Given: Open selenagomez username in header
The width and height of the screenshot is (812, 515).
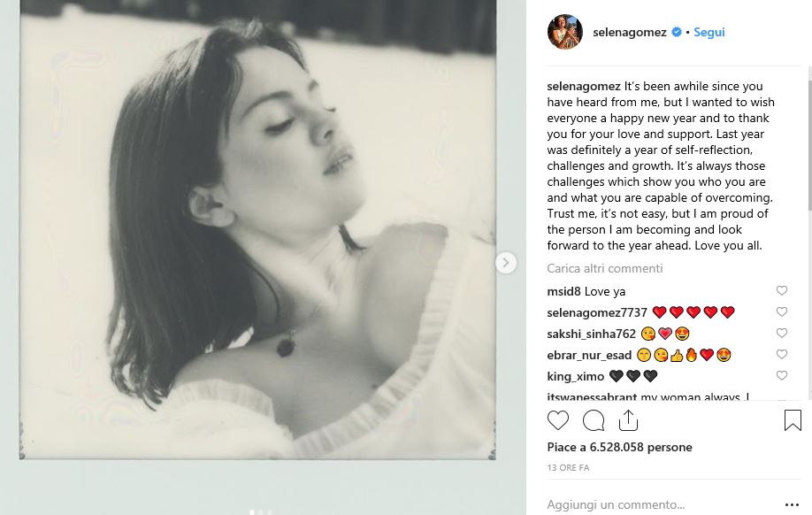Looking at the screenshot, I should 631,32.
